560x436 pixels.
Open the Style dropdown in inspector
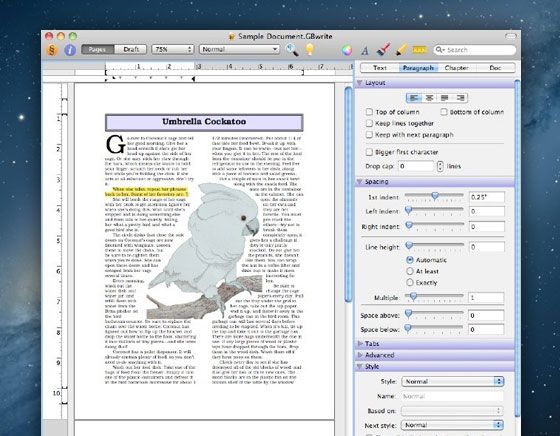click(x=452, y=381)
